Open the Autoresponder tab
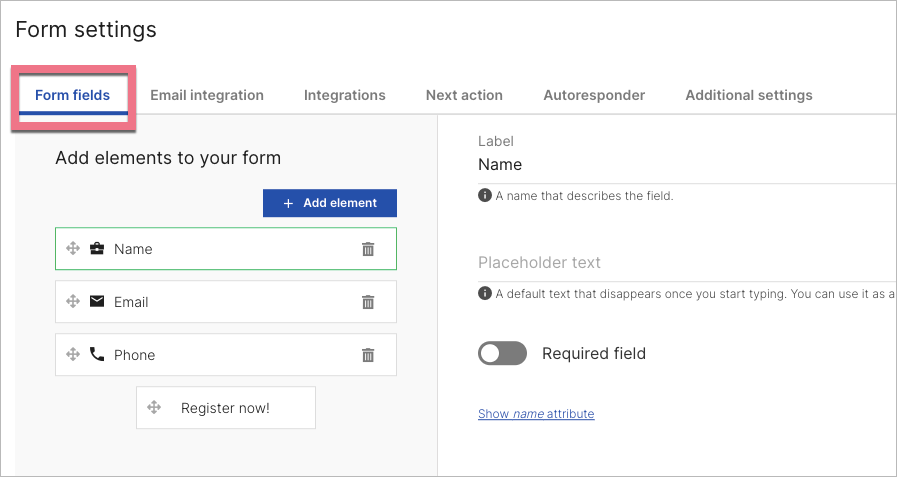897x477 pixels. pyautogui.click(x=594, y=95)
